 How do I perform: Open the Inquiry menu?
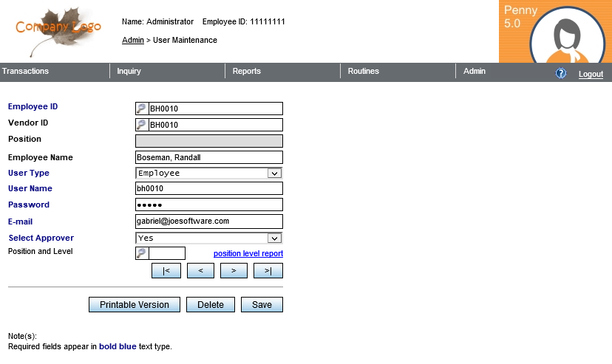coord(129,72)
